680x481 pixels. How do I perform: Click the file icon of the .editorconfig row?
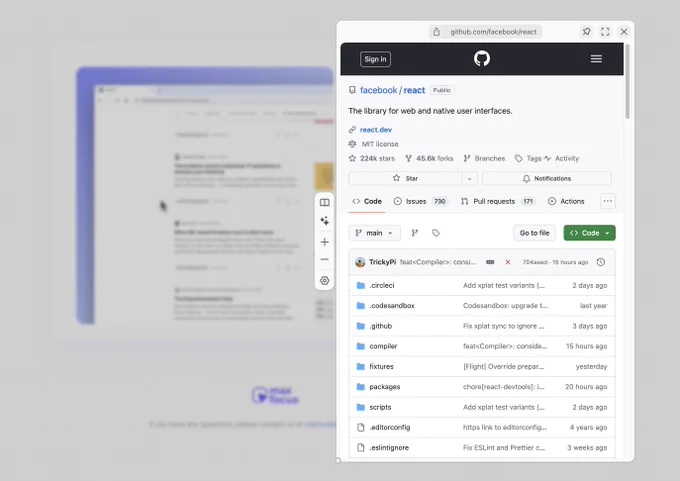click(x=360, y=427)
